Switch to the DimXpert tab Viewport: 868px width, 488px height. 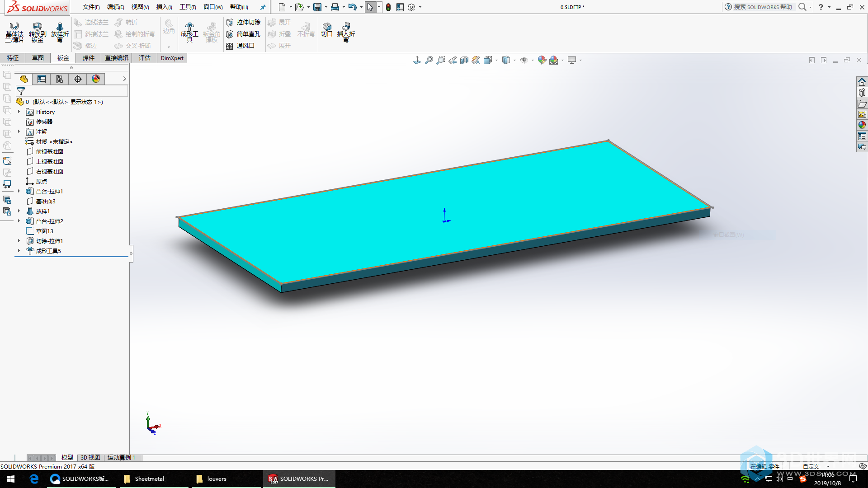tap(172, 58)
